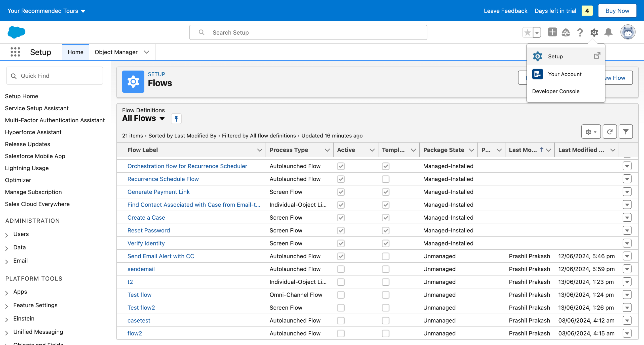Expand Feature Settings in sidebar
The image size is (644, 345).
click(7, 306)
